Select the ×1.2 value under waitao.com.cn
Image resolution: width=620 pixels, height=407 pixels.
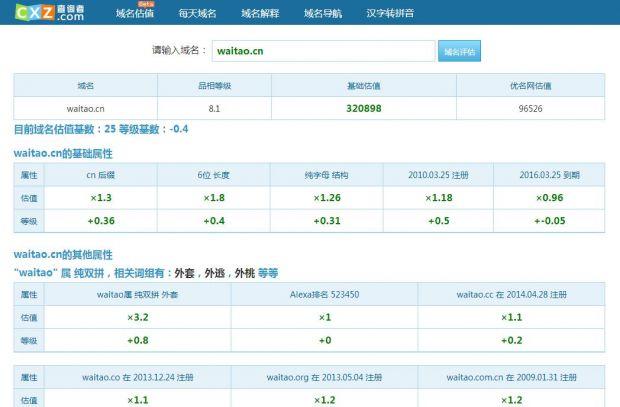[x=511, y=400]
